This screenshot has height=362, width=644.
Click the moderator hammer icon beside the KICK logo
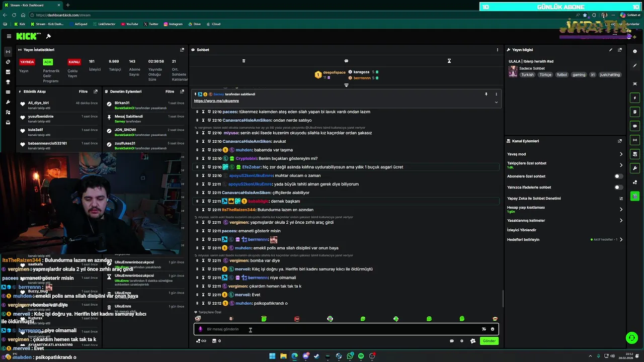click(48, 36)
